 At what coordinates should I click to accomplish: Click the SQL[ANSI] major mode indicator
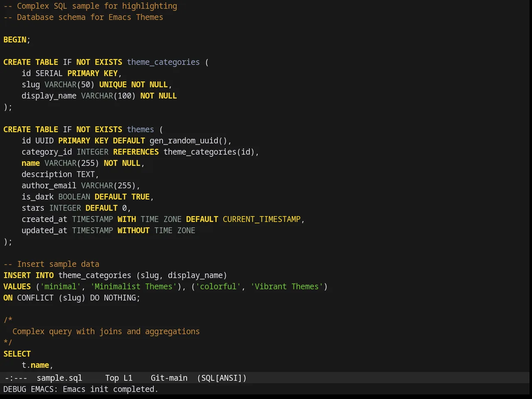[222, 378]
